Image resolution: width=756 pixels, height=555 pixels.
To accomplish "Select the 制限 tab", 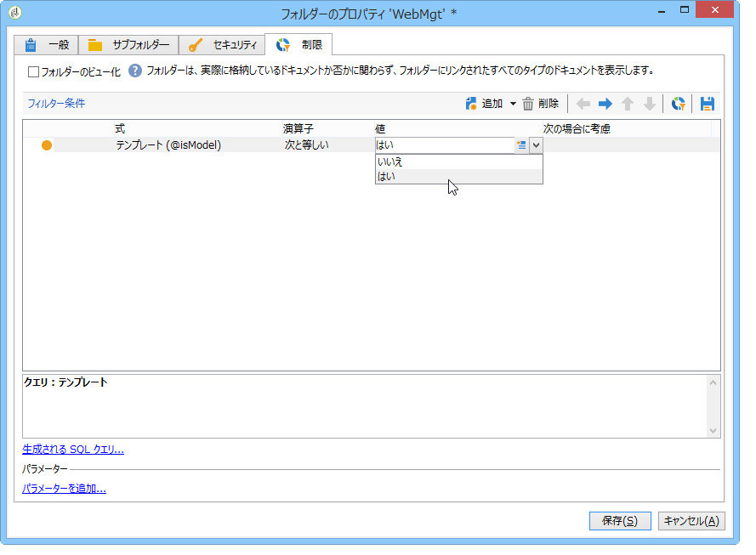I will [x=298, y=45].
